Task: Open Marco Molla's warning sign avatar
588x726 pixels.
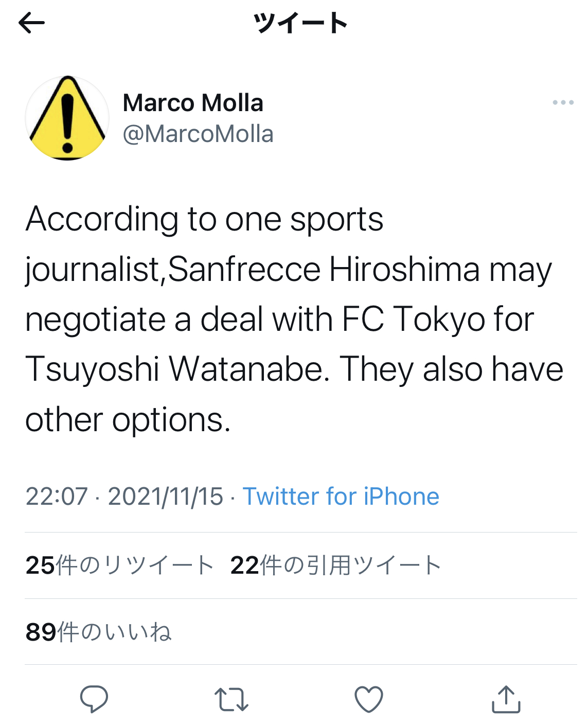Action: click(x=67, y=118)
